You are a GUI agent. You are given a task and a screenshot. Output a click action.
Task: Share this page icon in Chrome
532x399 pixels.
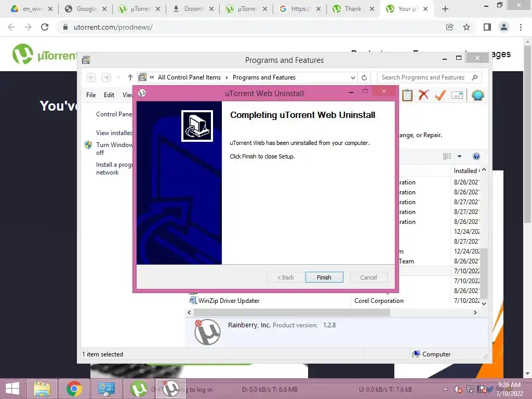pyautogui.click(x=449, y=27)
